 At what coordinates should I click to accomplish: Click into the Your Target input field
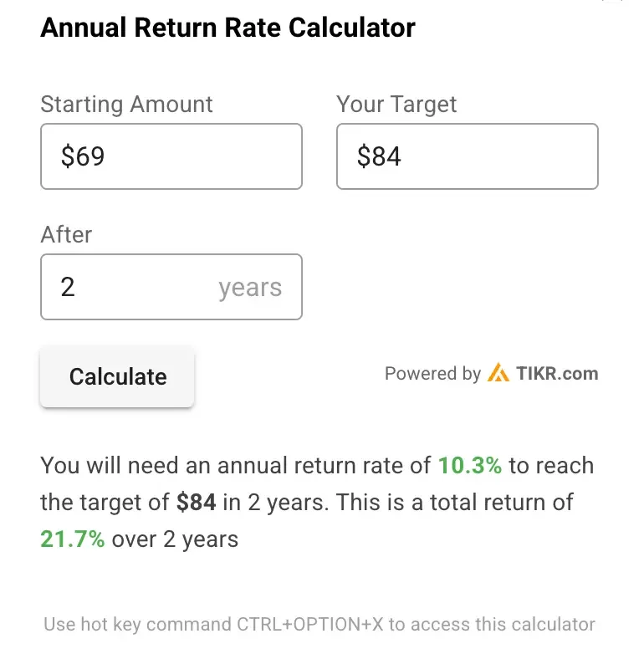point(467,156)
